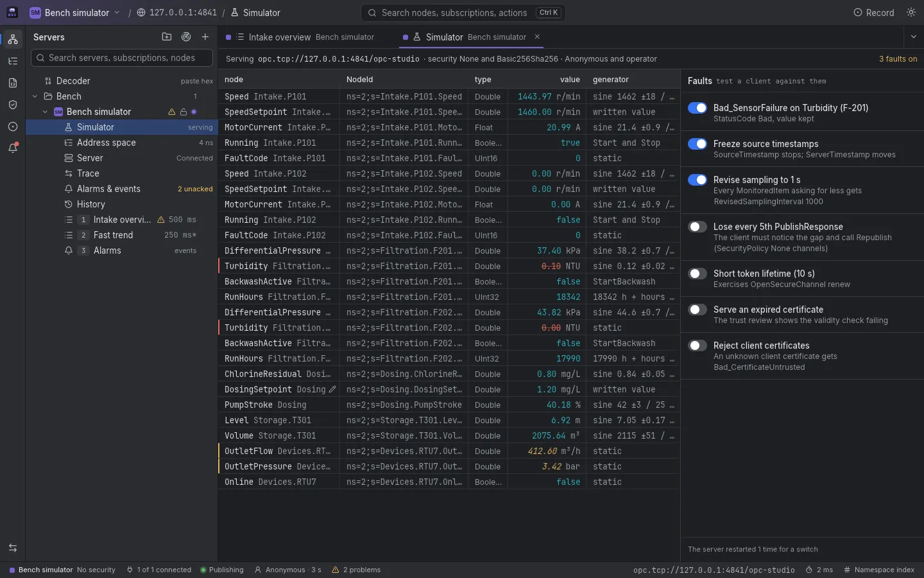Image resolution: width=924 pixels, height=578 pixels.
Task: Enable Reject client certificates fault
Action: coord(697,346)
